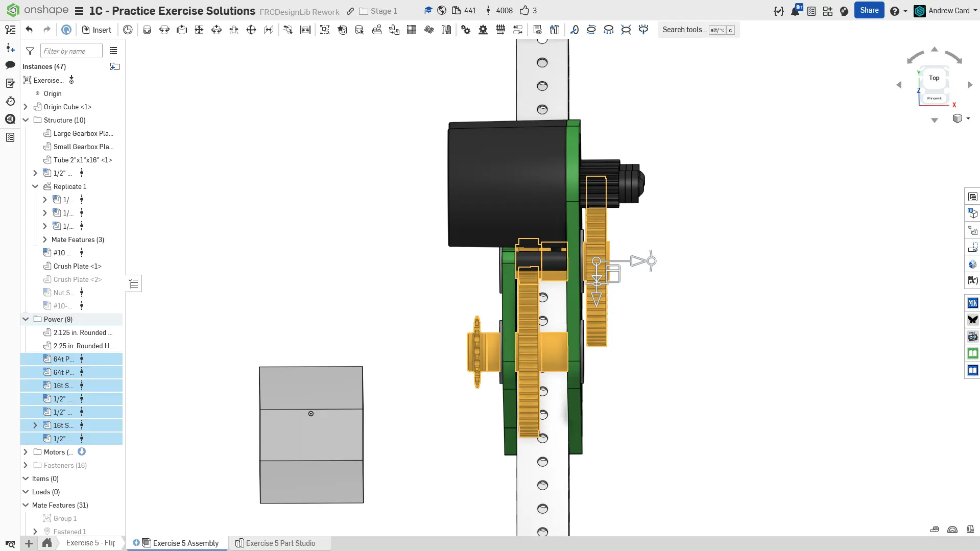Viewport: 980px width, 551px height.
Task: Expand the Fasteners (16) folder
Action: pos(26,465)
